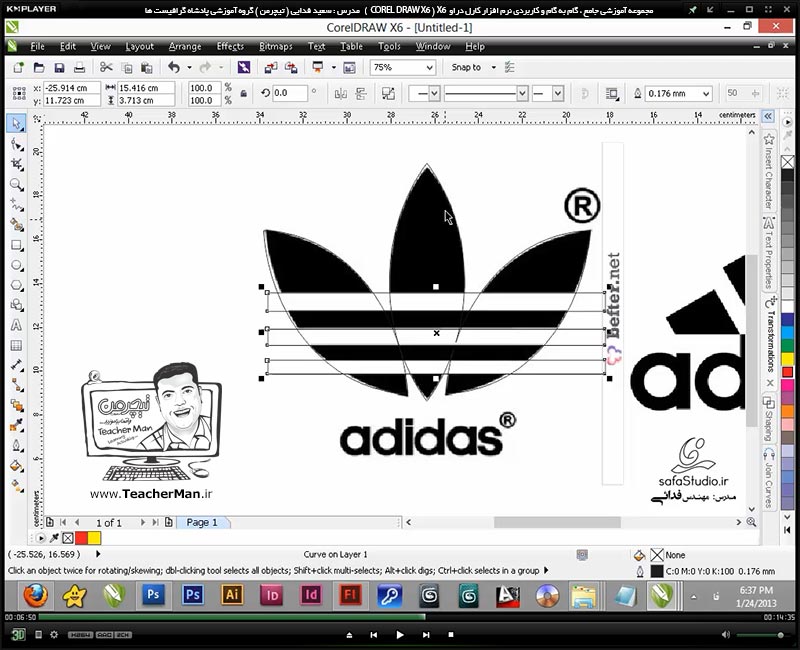
Task: Click the Print icon
Action: pos(79,67)
